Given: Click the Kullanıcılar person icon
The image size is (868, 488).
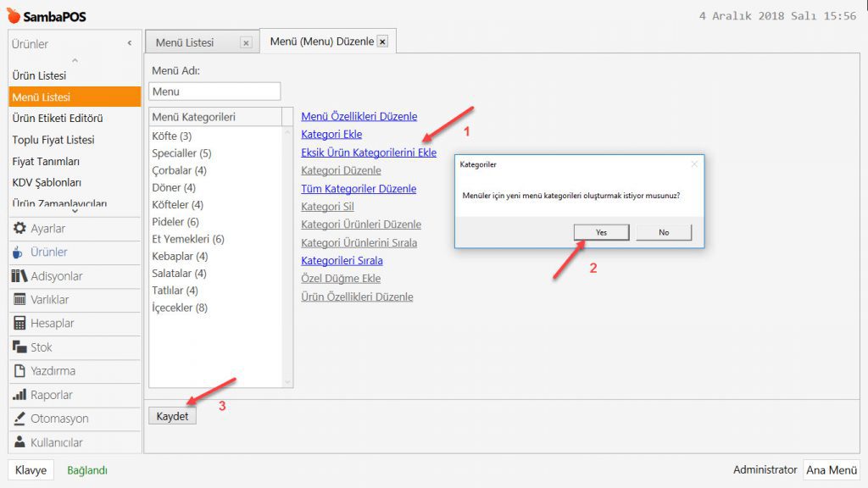Looking at the screenshot, I should point(19,442).
